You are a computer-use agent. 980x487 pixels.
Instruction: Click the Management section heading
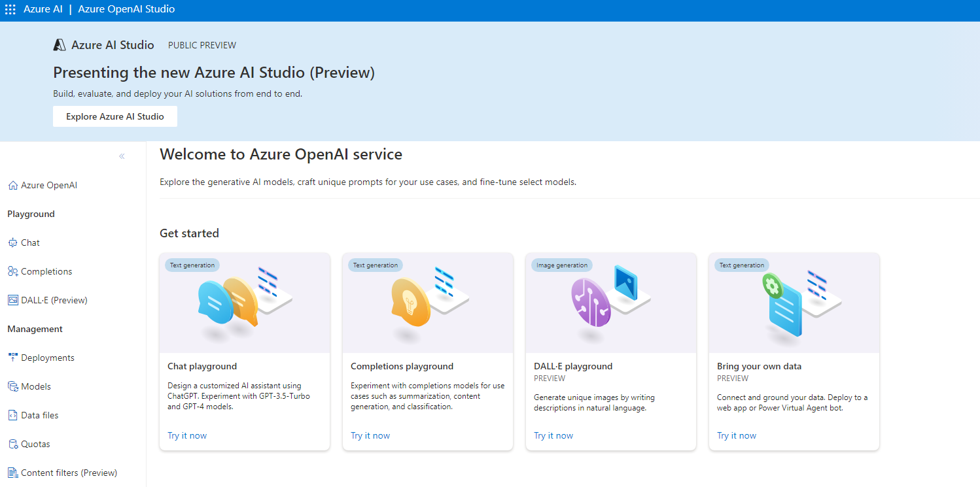tap(35, 329)
